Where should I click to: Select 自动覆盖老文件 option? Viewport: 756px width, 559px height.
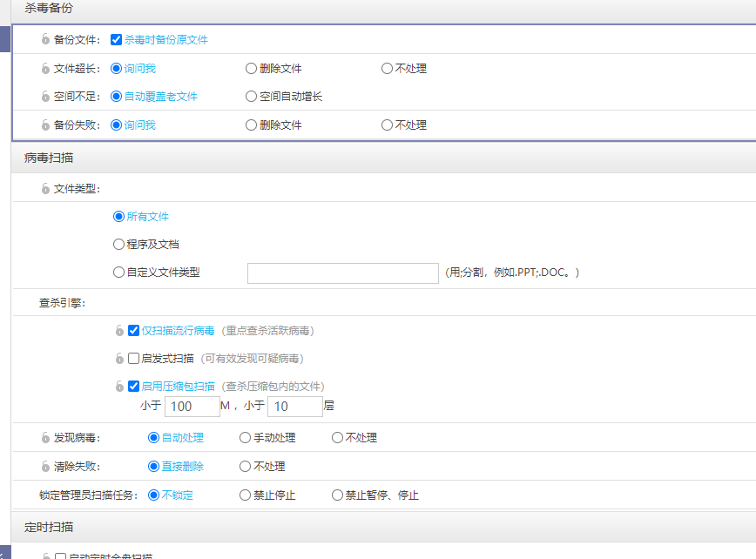[116, 97]
